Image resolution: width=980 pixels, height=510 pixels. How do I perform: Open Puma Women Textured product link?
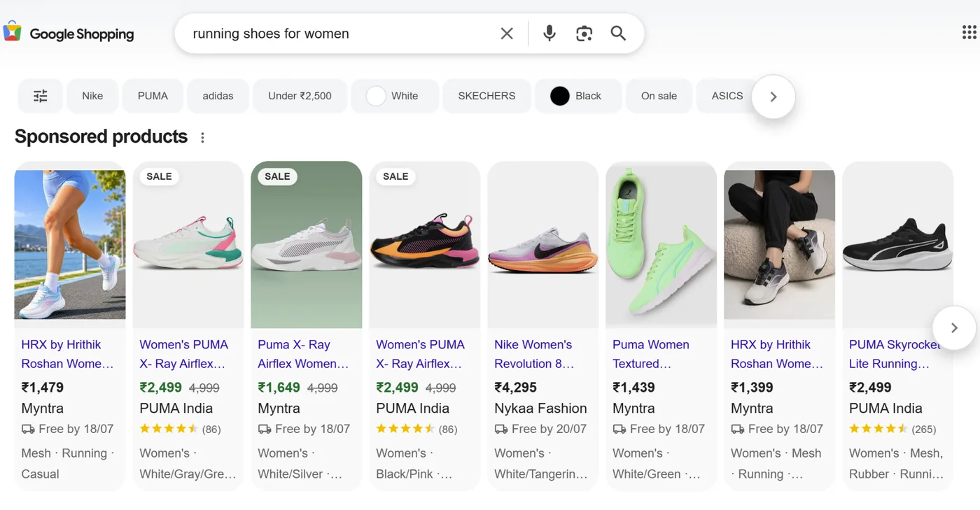651,354
